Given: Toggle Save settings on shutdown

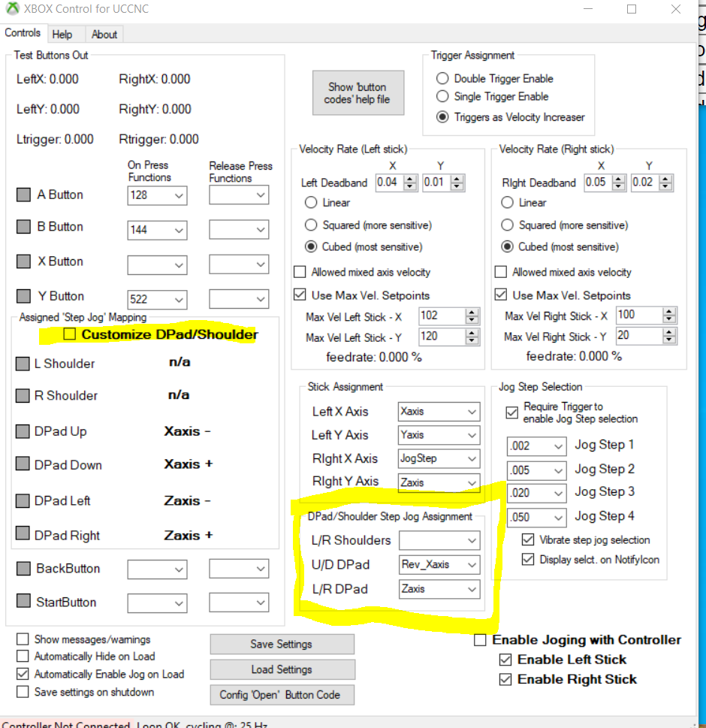Looking at the screenshot, I should [23, 692].
